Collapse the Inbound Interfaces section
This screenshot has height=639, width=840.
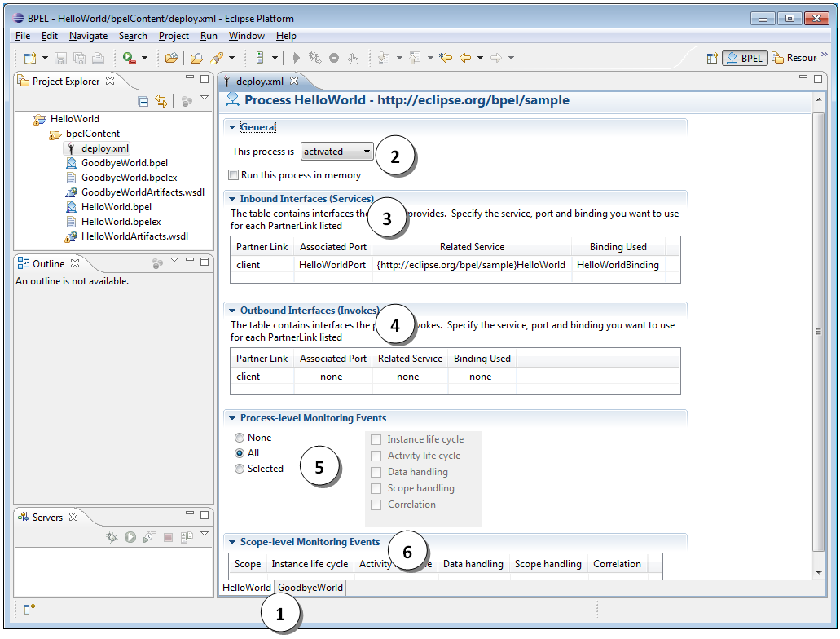point(232,199)
